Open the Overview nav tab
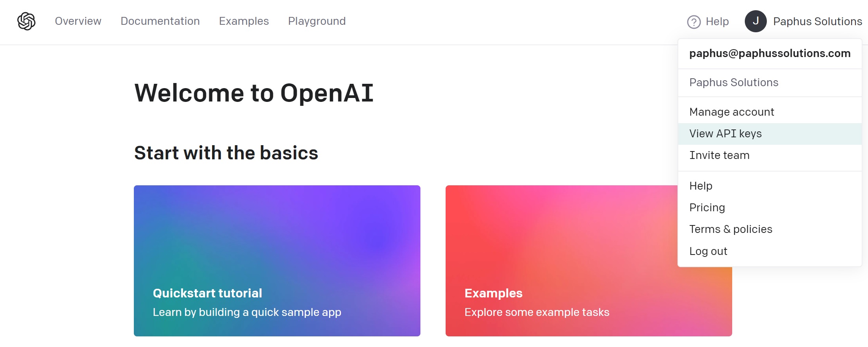 pyautogui.click(x=78, y=21)
